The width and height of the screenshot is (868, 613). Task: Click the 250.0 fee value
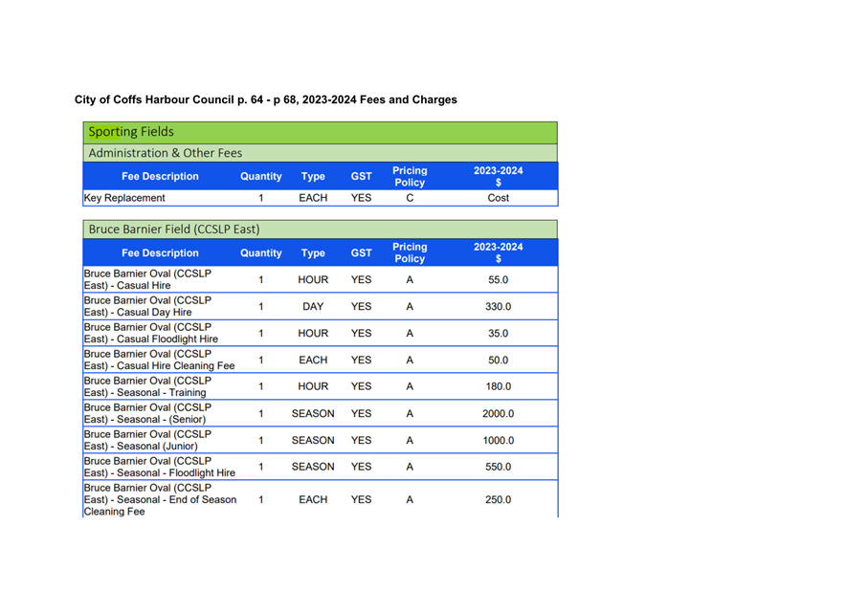pos(499,499)
